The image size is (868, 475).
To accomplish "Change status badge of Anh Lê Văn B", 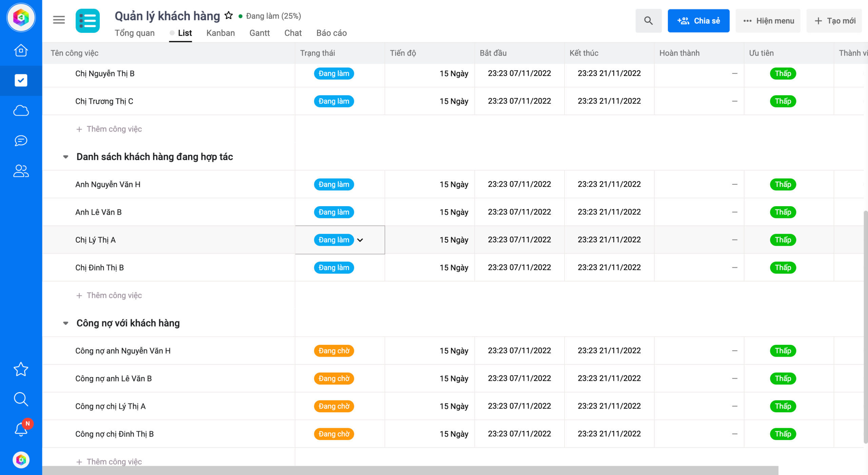I will pyautogui.click(x=334, y=212).
